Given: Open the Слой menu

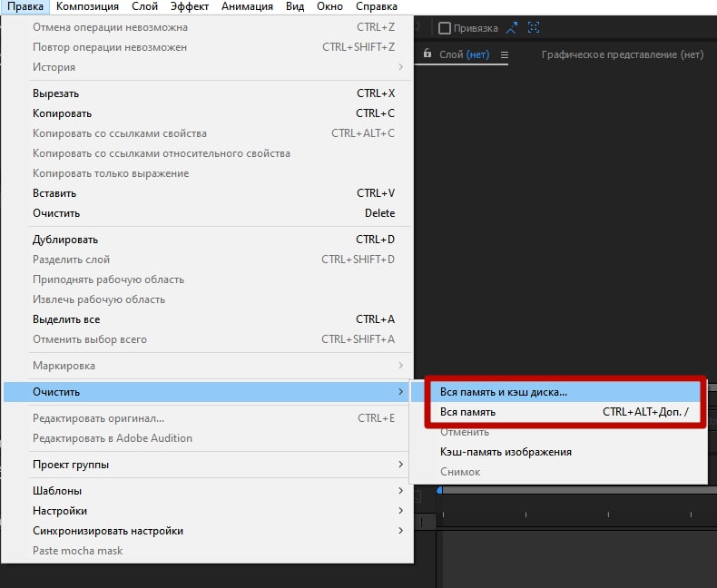Looking at the screenshot, I should (144, 7).
